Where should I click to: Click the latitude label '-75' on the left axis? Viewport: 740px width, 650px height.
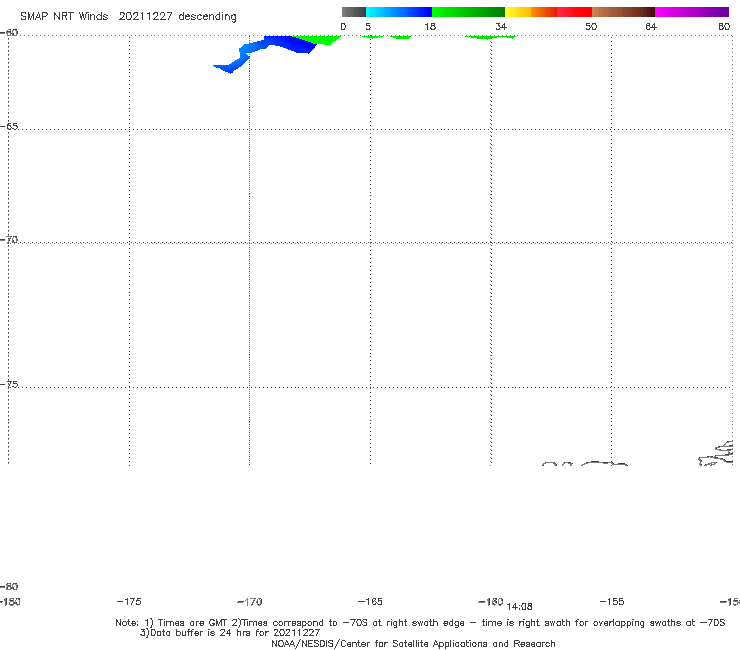[x=9, y=384]
